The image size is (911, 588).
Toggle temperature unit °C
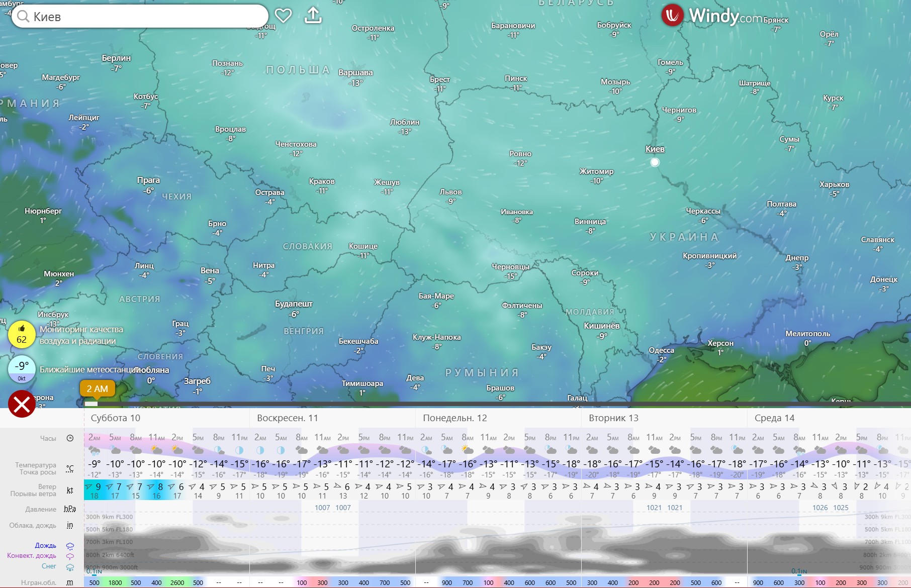pos(70,468)
